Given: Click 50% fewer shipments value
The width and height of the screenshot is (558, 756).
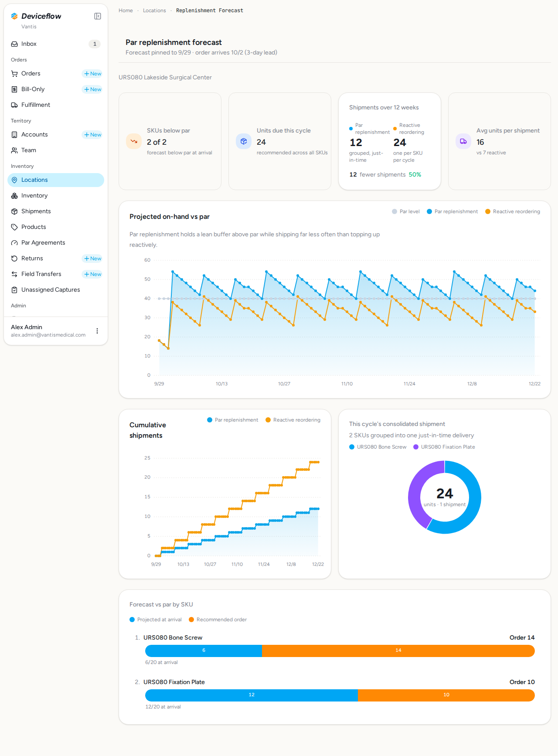Looking at the screenshot, I should 415,174.
